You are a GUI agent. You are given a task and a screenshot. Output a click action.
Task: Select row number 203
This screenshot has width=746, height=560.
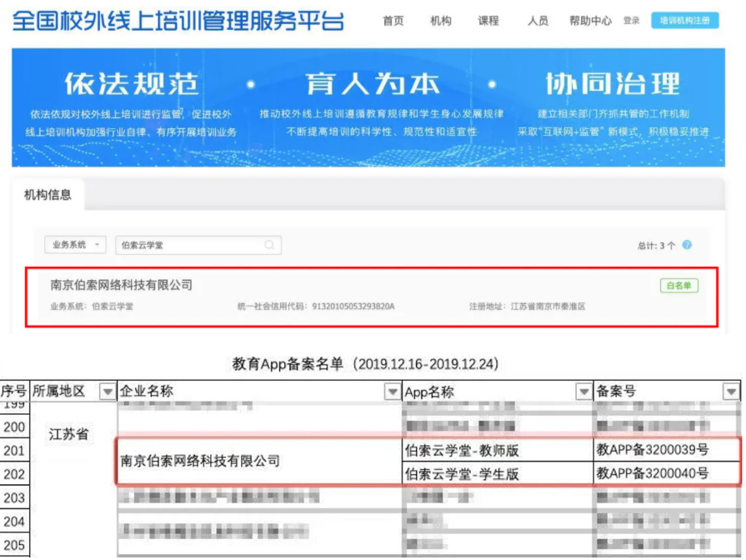14,497
